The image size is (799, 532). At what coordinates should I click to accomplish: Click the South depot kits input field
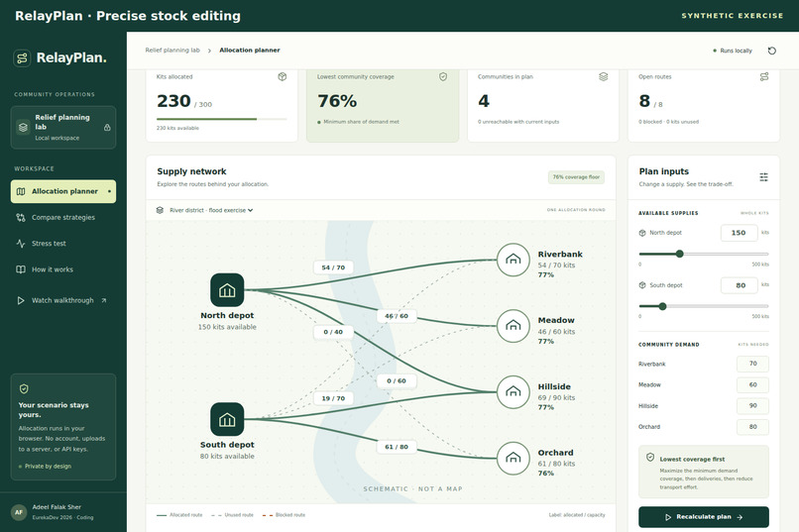739,285
